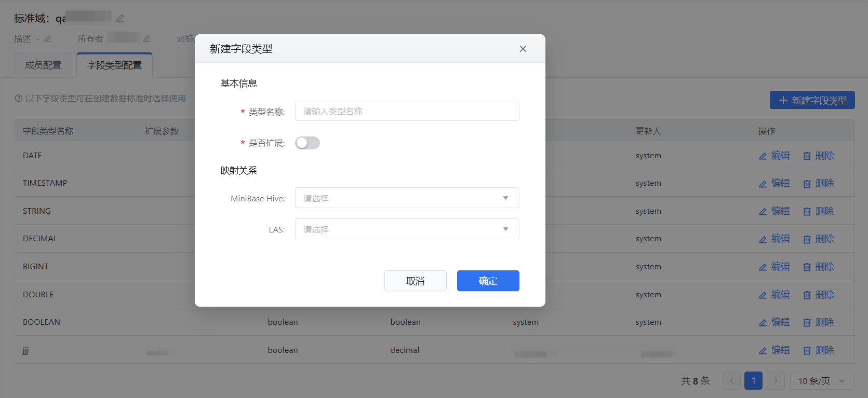Delete the BOOLEAN field type
The width and height of the screenshot is (868, 398).
tap(819, 322)
